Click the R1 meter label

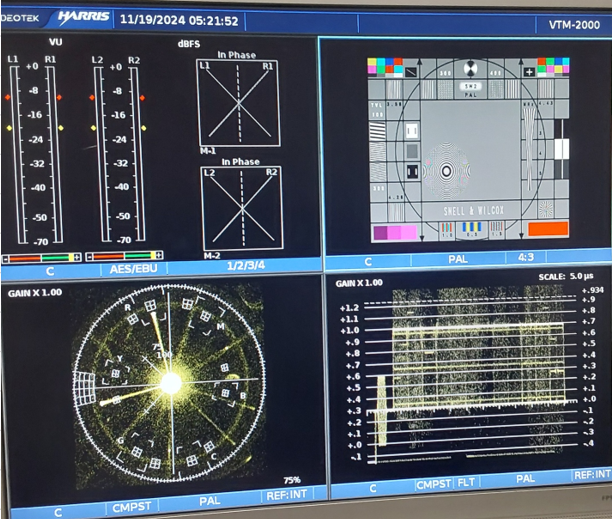(x=50, y=59)
